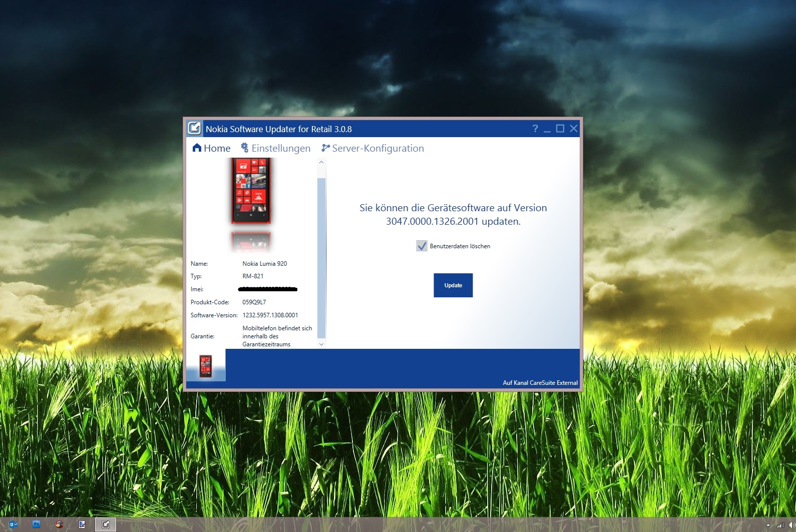Click the Nokia updater logo in title bar

point(194,129)
